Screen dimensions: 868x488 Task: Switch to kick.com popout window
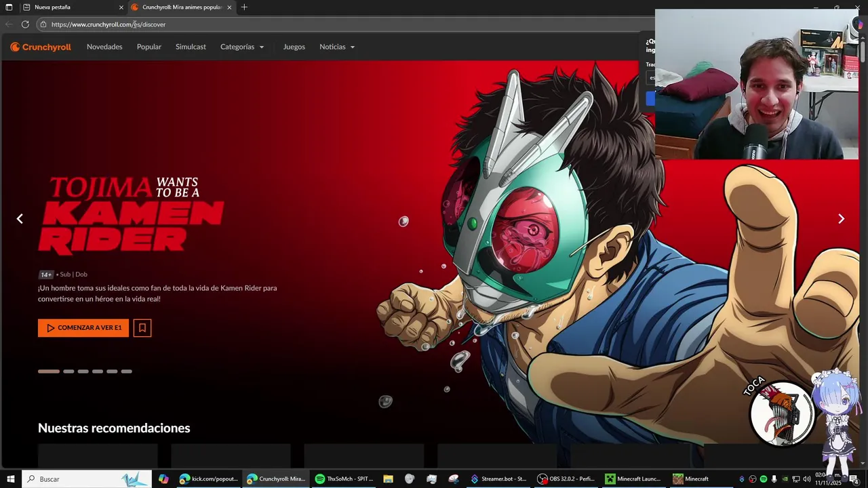tap(208, 479)
